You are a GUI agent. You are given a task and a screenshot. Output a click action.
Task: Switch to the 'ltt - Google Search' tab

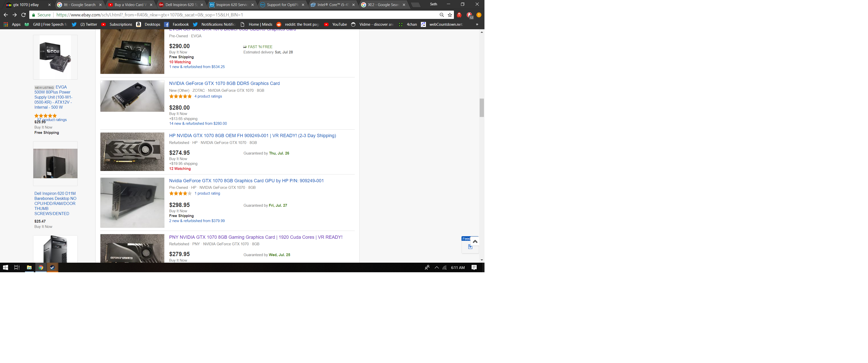(79, 5)
